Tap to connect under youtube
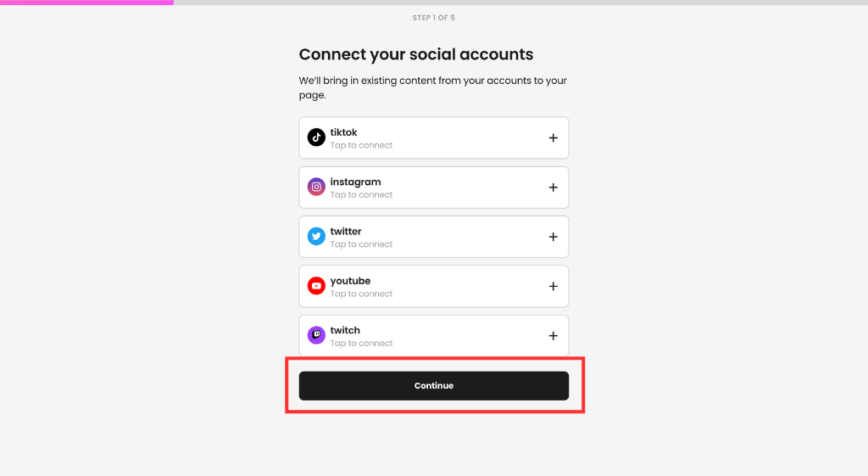This screenshot has height=476, width=868. coord(361,294)
